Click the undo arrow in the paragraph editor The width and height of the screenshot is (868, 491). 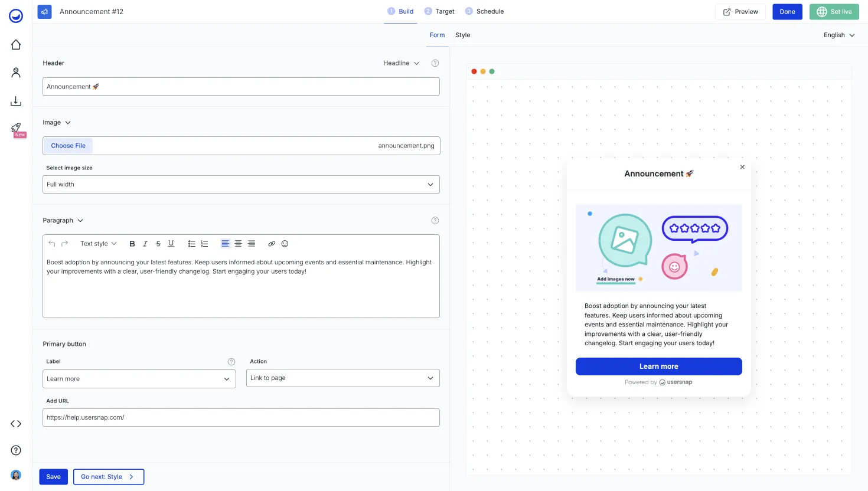pos(51,243)
